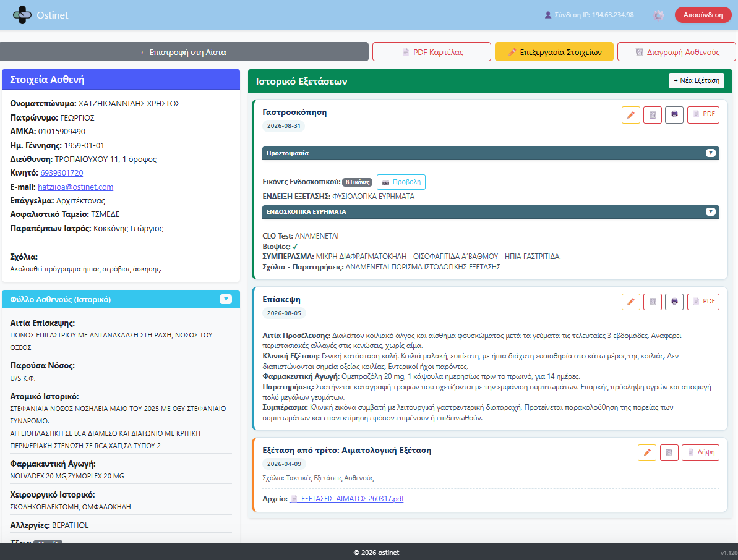Return to list via Επιστροφή στη Λίστα
This screenshot has width=738, height=560.
coord(184,52)
